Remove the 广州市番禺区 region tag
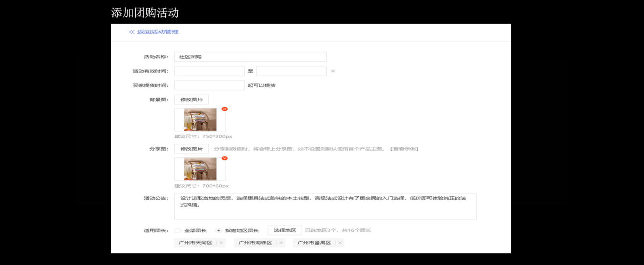Image resolution: width=644 pixels, height=265 pixels. coord(340,243)
